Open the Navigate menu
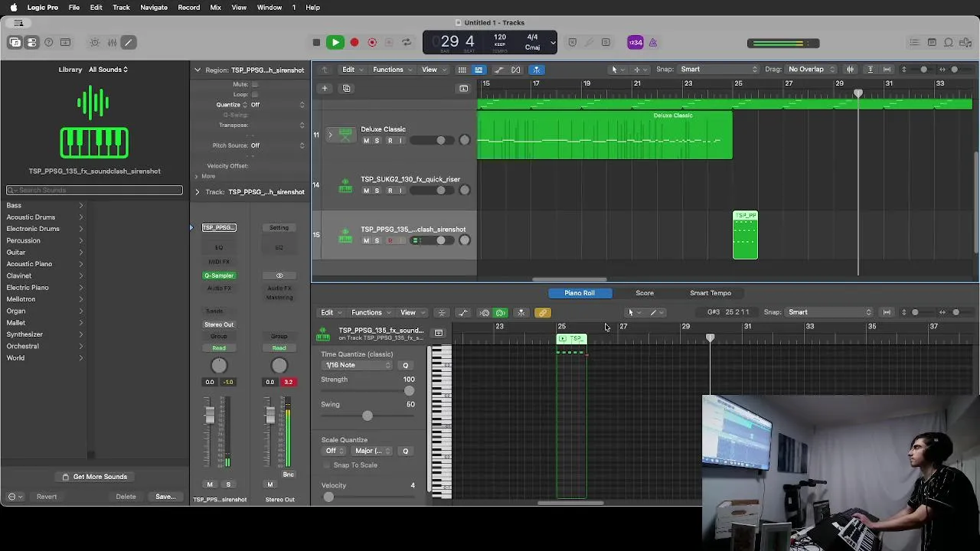Screen dimensions: 980x551 point(154,7)
